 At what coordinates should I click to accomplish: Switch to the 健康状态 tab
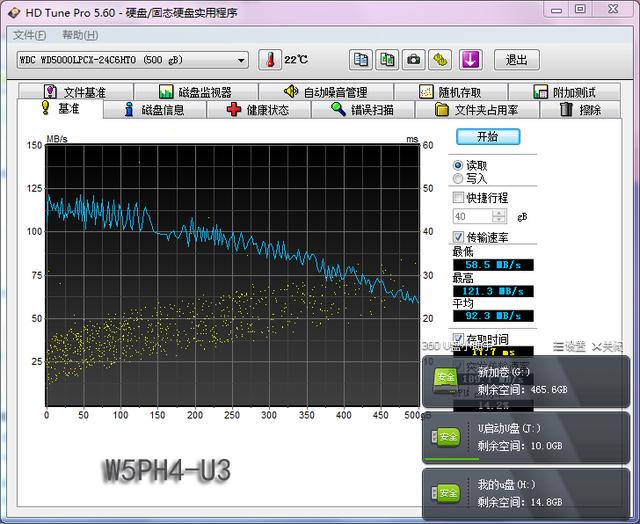coord(258,110)
